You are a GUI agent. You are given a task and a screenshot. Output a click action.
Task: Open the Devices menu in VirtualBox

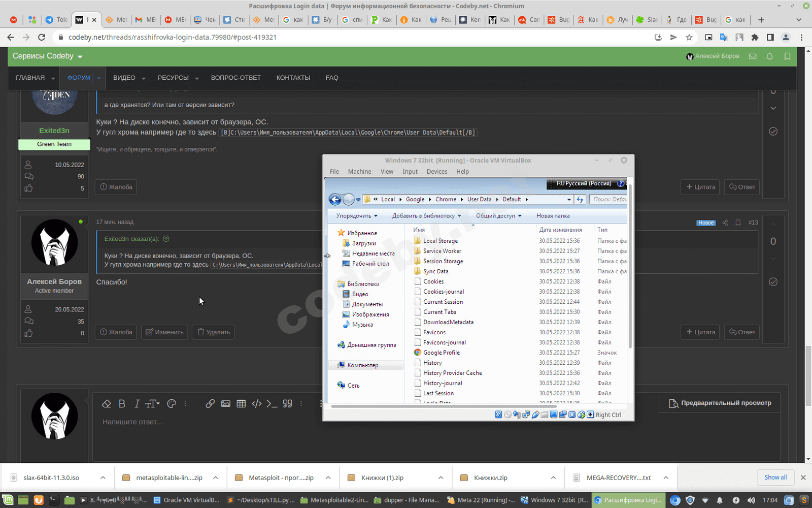tap(436, 172)
